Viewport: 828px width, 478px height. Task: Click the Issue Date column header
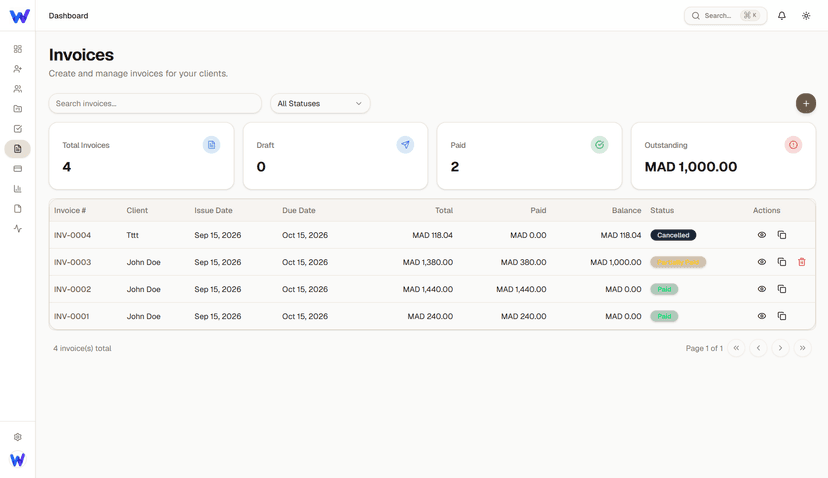213,210
